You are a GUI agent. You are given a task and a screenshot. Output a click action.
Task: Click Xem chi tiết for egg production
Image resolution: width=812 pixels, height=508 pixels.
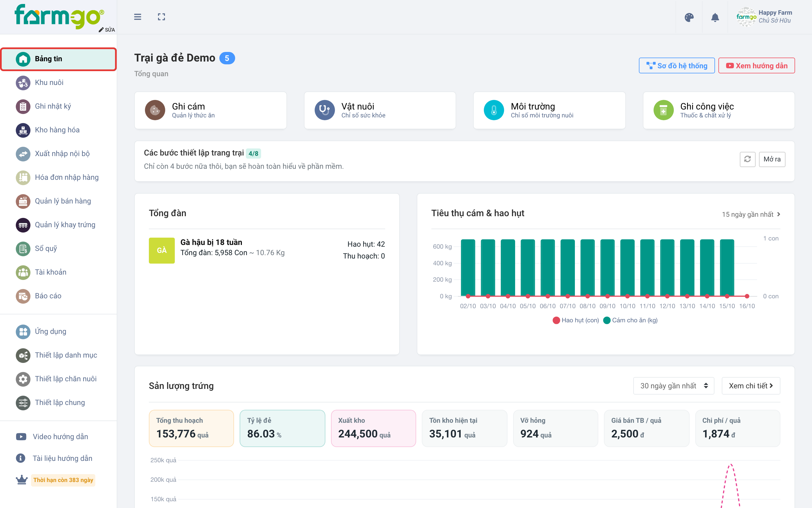click(751, 386)
